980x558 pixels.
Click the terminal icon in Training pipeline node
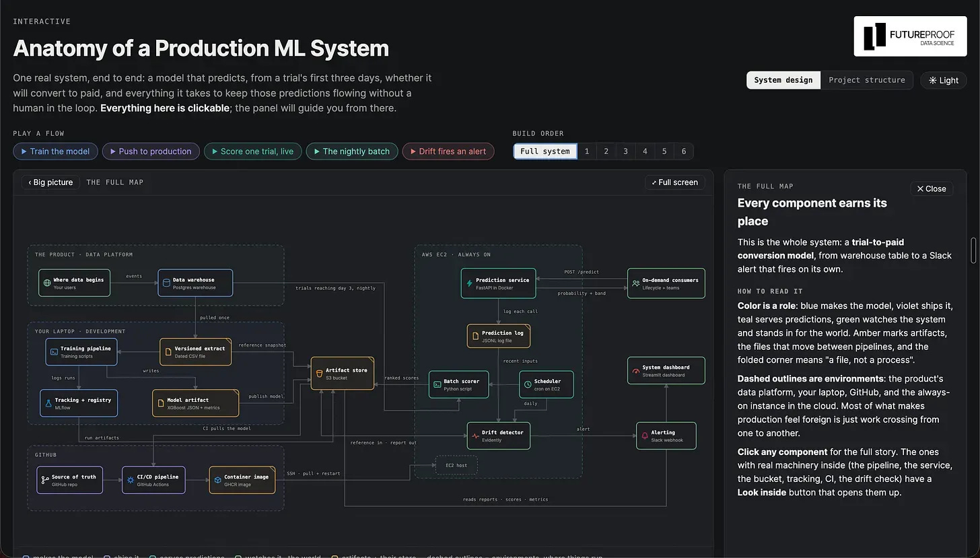click(x=54, y=352)
